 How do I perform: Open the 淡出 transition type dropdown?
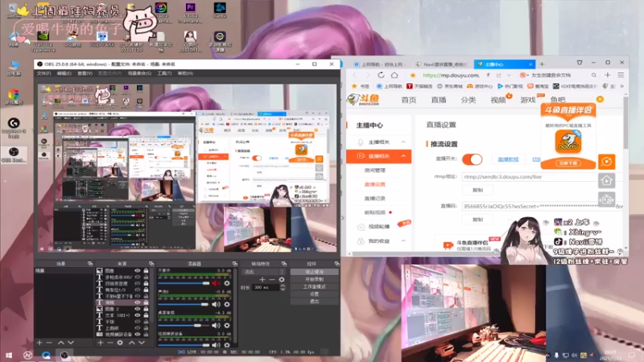(263, 272)
